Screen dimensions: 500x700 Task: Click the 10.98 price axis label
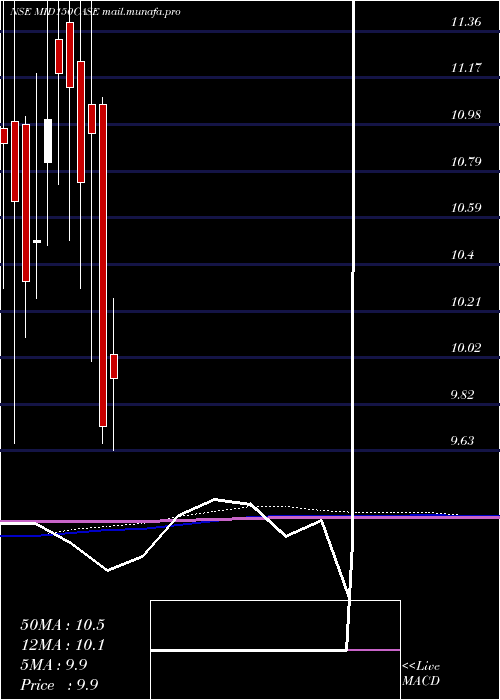point(466,115)
